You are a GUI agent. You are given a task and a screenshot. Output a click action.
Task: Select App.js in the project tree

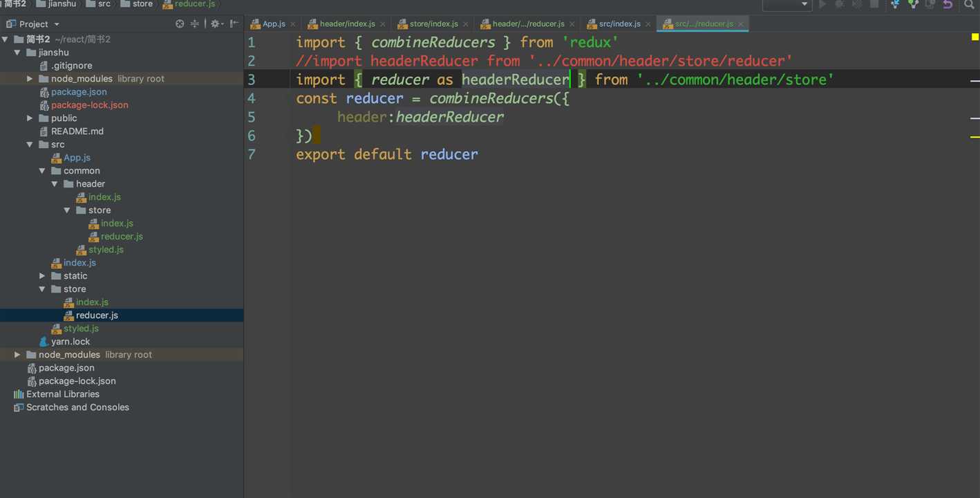pos(77,158)
